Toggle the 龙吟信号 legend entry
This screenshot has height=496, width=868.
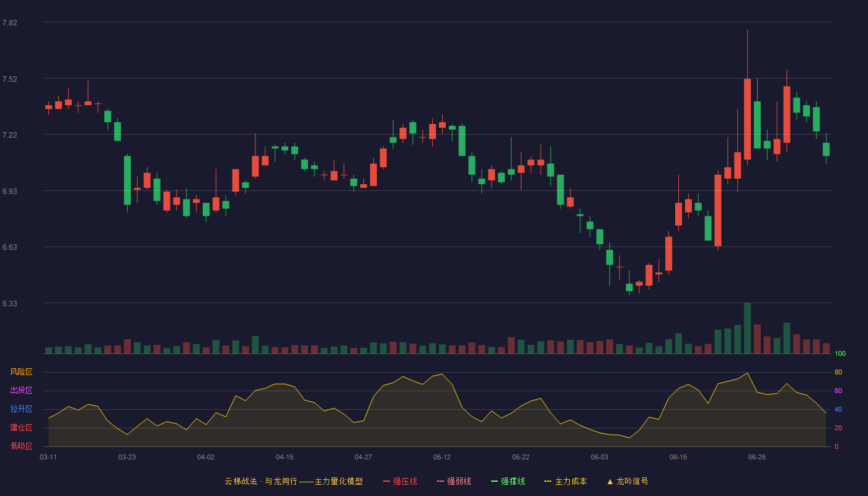pyautogui.click(x=627, y=481)
